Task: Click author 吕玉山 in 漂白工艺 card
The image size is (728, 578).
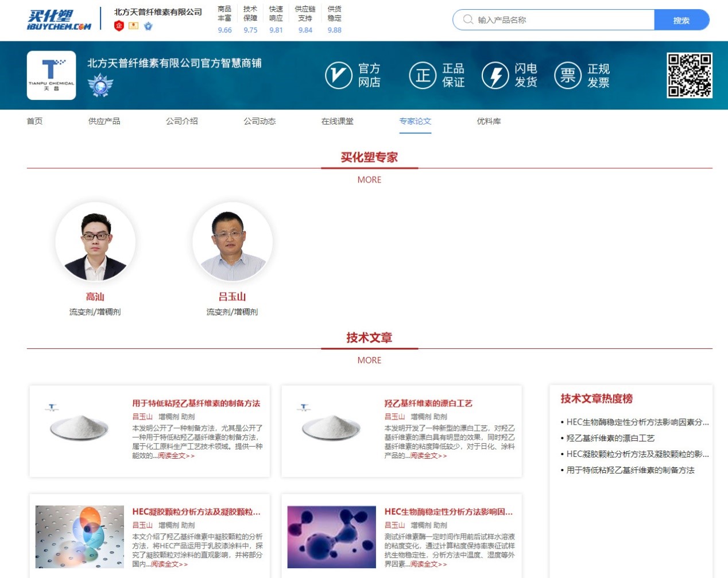Action: pyautogui.click(x=394, y=417)
